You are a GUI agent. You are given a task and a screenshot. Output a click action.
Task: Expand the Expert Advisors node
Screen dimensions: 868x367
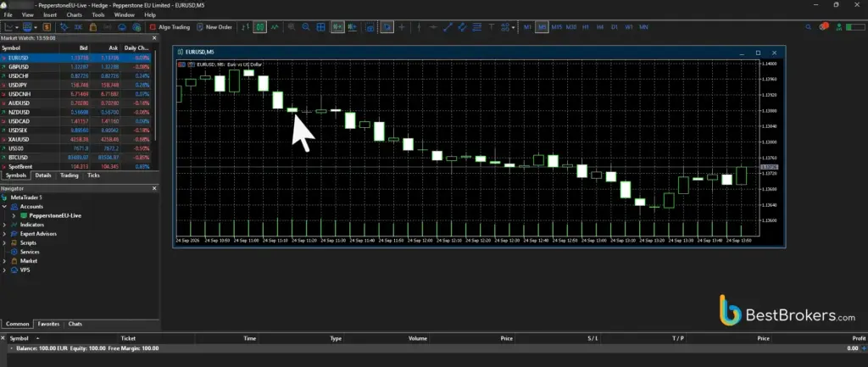[x=4, y=234]
